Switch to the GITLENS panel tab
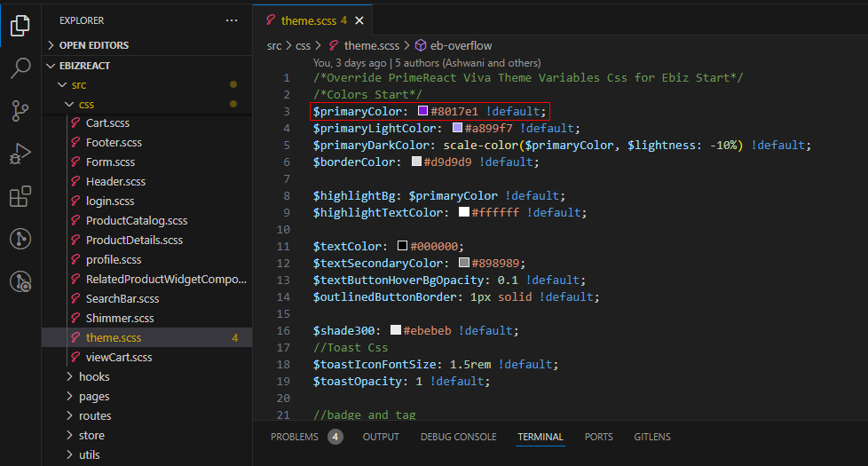This screenshot has width=868, height=466. 652,437
